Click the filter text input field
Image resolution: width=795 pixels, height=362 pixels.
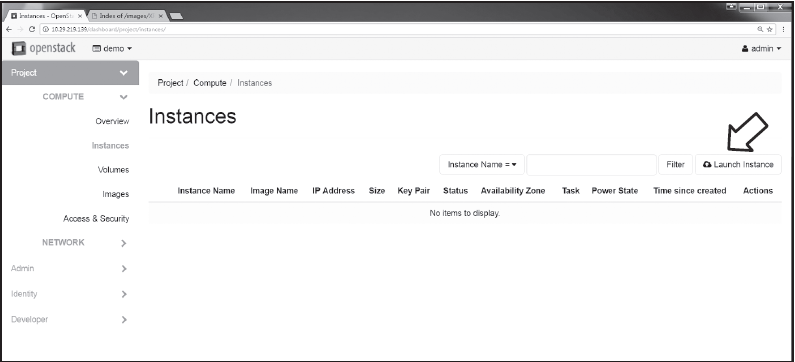(591, 165)
